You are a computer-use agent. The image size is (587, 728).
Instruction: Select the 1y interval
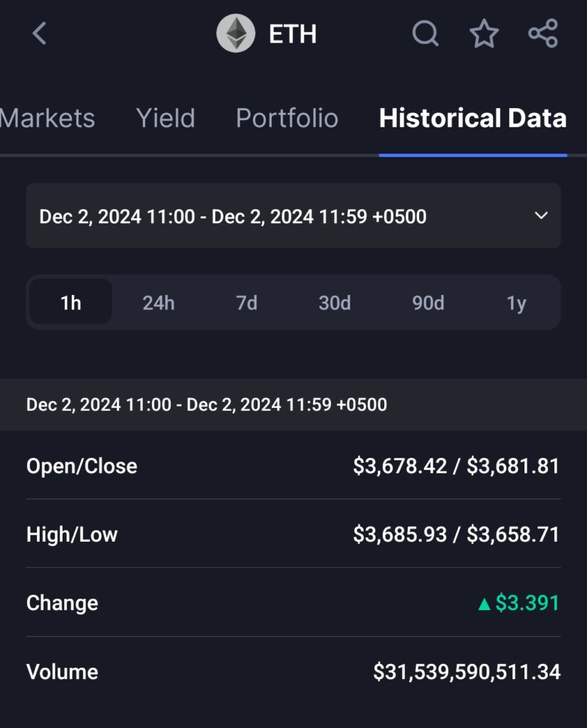click(x=516, y=303)
